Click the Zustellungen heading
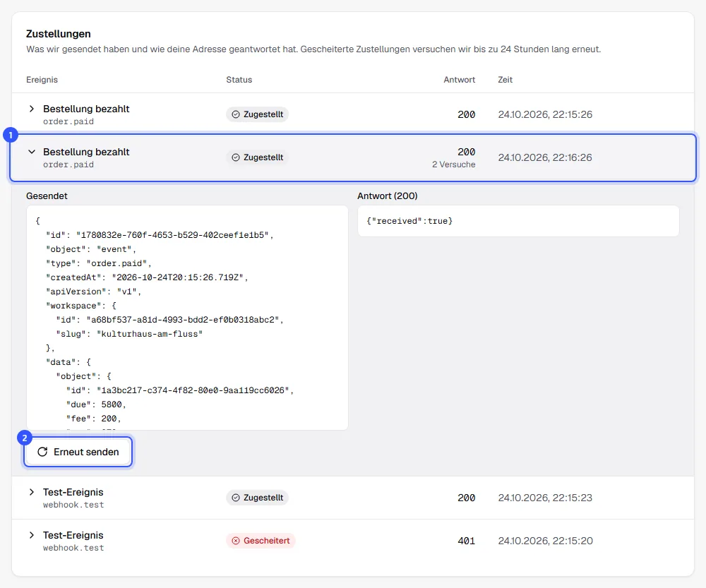Image resolution: width=706 pixels, height=588 pixels. [x=59, y=34]
